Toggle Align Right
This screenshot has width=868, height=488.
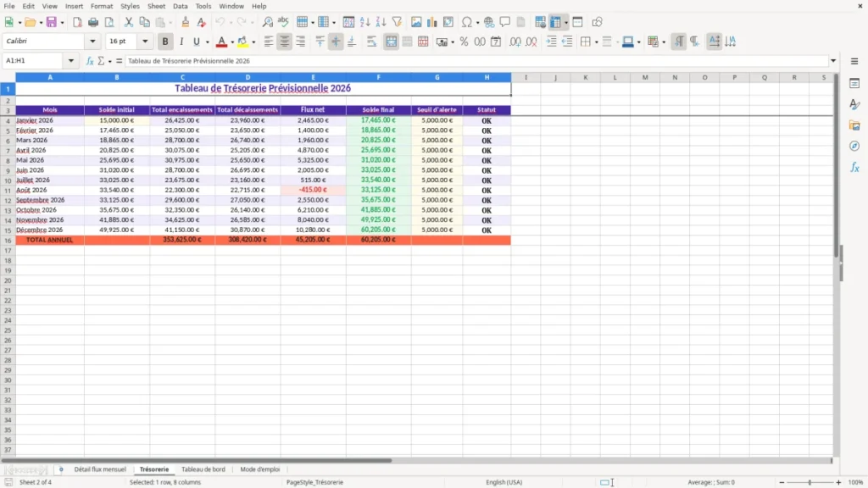(301, 42)
